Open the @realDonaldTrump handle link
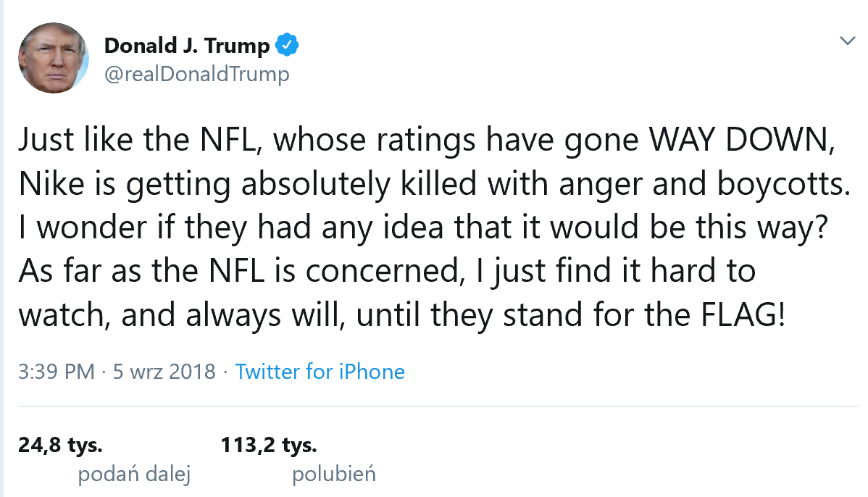This screenshot has height=497, width=868. (x=196, y=74)
